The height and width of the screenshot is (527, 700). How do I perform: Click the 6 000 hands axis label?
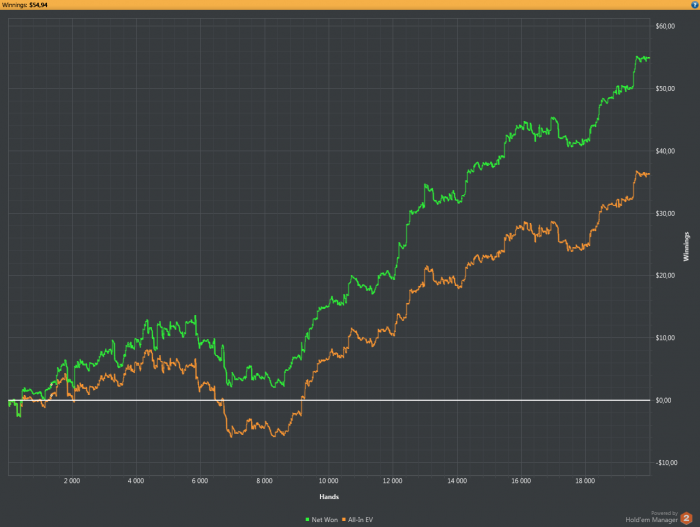point(200,481)
